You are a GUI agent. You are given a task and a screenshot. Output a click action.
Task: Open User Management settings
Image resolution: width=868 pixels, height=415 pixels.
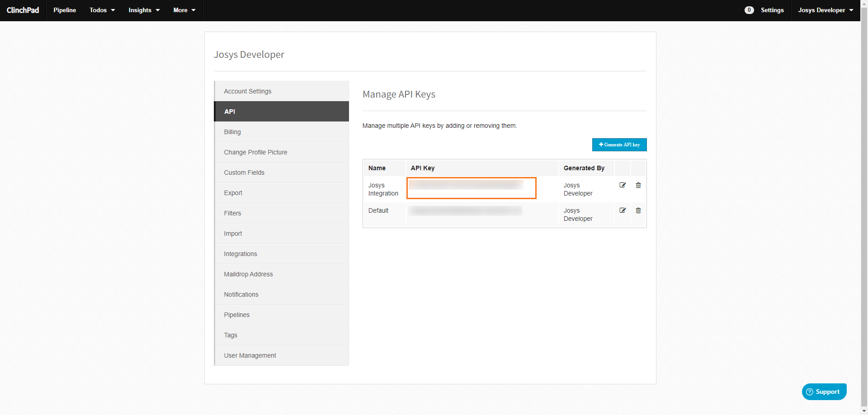282,355
